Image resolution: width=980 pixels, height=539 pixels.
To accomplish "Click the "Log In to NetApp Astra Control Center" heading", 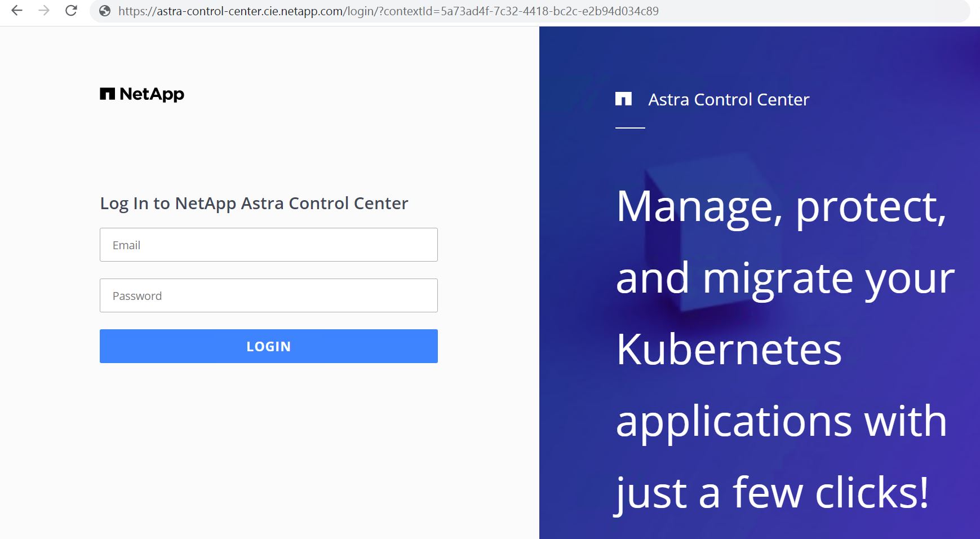I will click(x=254, y=204).
